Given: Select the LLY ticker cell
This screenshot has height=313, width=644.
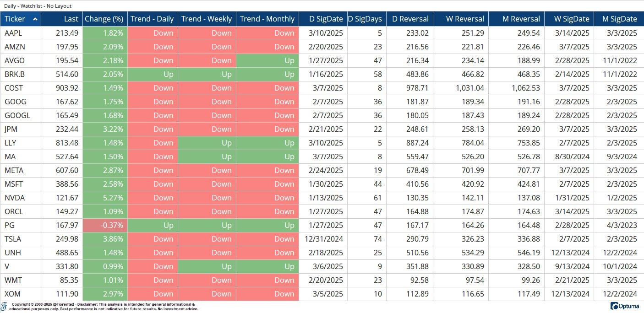Looking at the screenshot, I should click(21, 143).
